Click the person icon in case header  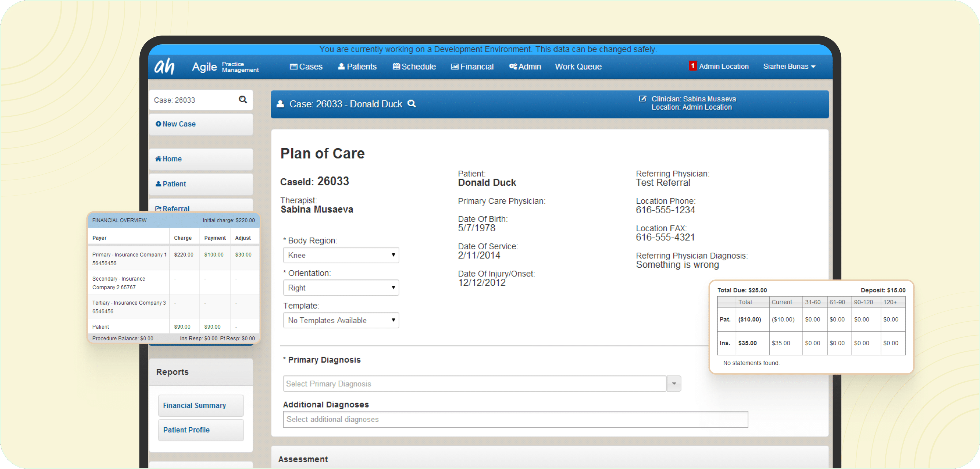[281, 104]
